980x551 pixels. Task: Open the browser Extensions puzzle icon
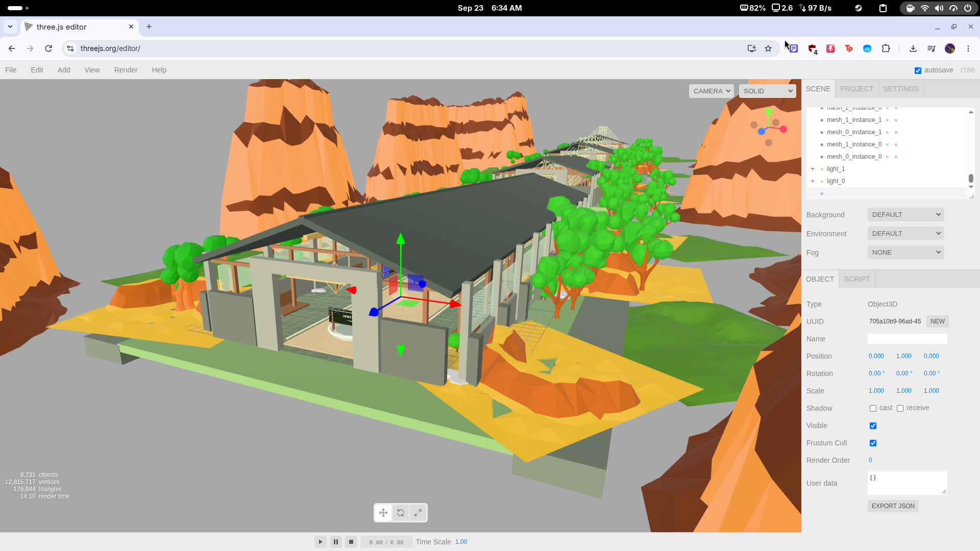pyautogui.click(x=886, y=48)
